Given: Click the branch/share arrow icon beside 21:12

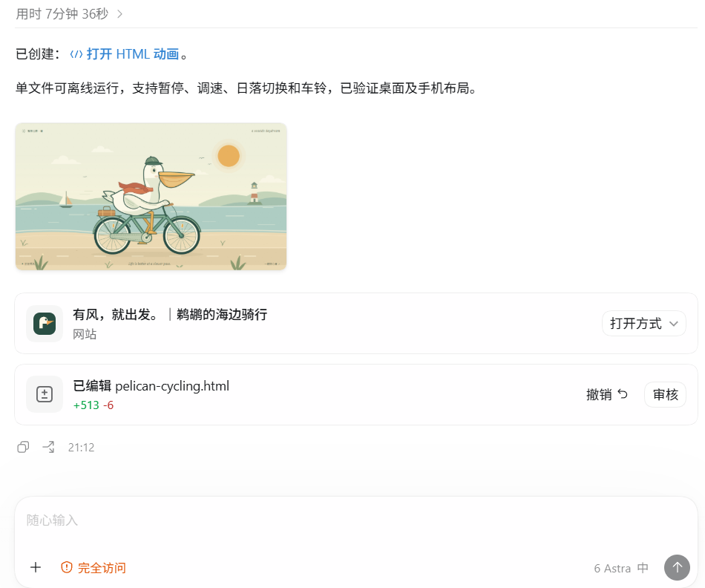Looking at the screenshot, I should pos(48,447).
